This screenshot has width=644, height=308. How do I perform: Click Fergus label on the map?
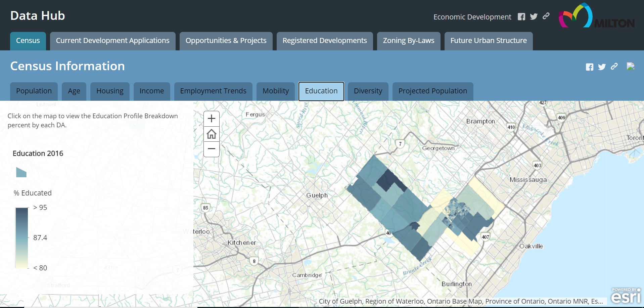tap(255, 115)
